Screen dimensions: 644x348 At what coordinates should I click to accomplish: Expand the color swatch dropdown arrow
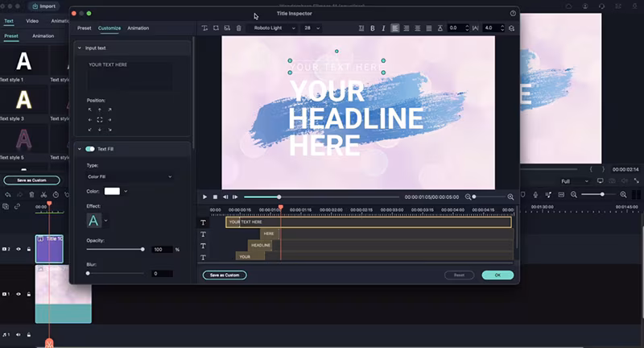pos(126,191)
